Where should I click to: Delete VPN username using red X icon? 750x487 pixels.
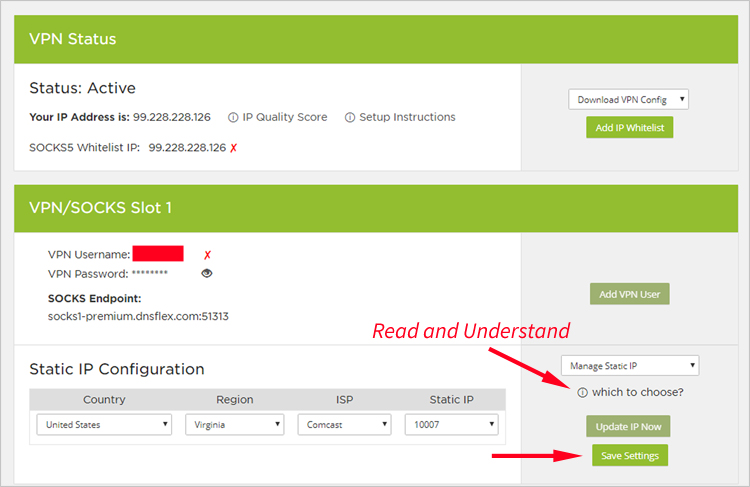[207, 255]
